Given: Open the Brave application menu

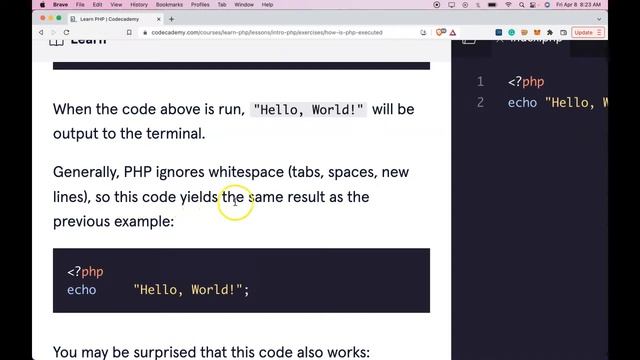Looking at the screenshot, I should point(60,5).
